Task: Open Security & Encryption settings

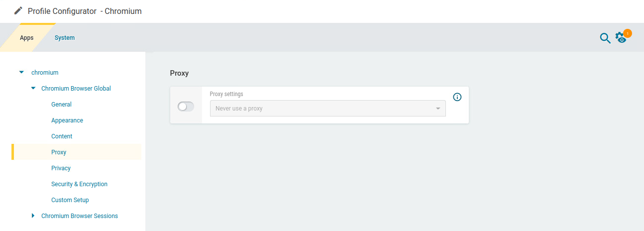Action: click(79, 184)
